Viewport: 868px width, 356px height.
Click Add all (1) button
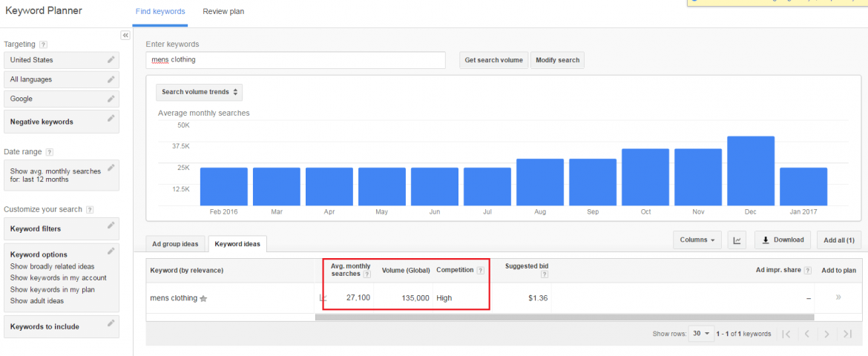point(838,240)
